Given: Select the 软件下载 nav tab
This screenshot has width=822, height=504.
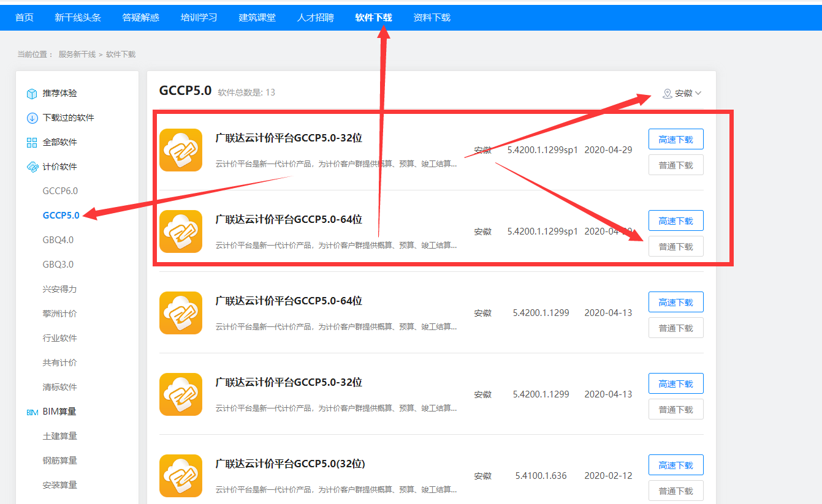Looking at the screenshot, I should click(374, 18).
